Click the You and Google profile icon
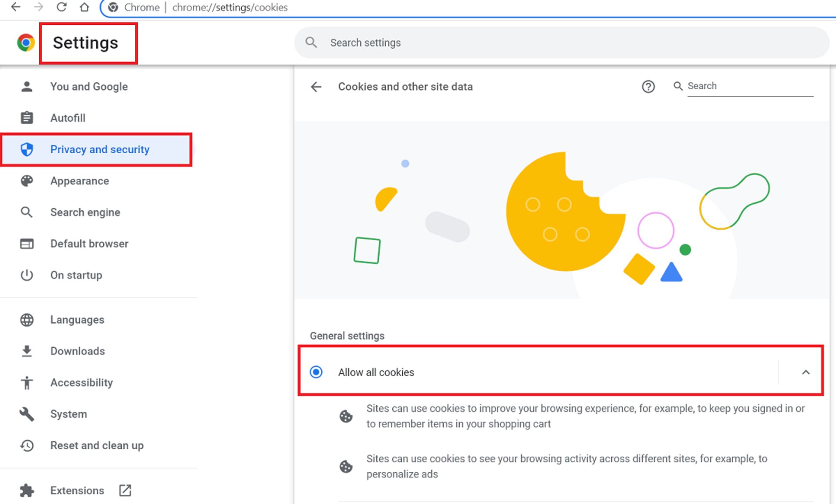 pyautogui.click(x=27, y=87)
